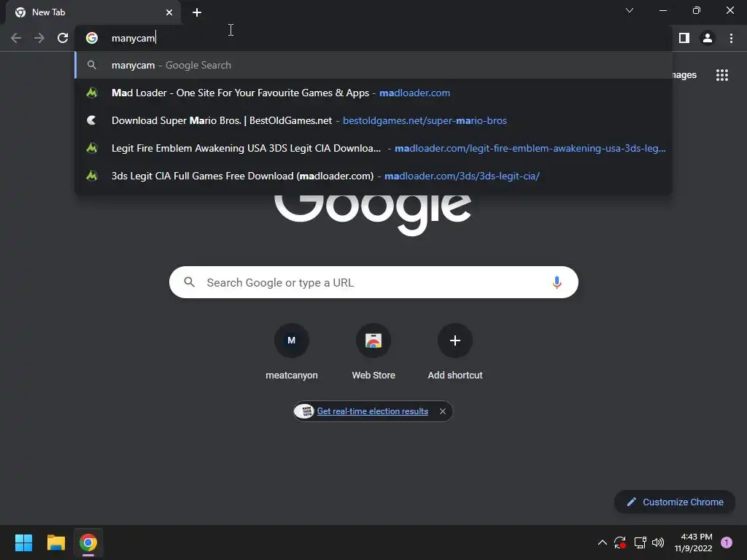Open File Explorer from taskbar
Image resolution: width=747 pixels, height=560 pixels.
pos(55,542)
